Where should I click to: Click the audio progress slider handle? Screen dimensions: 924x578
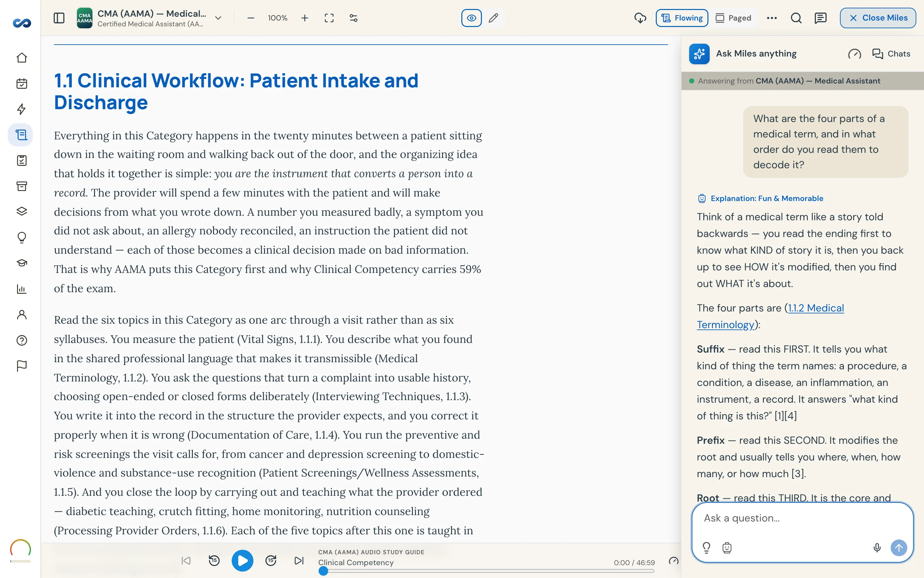(323, 571)
